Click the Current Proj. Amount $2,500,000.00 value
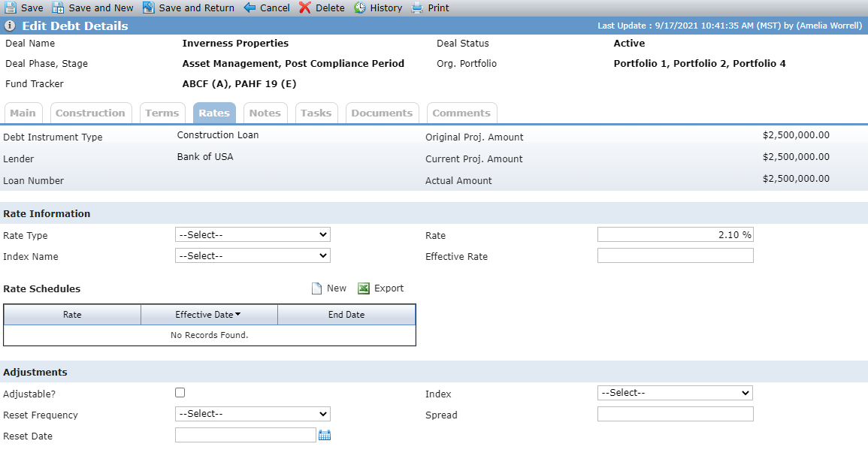Viewport: 868px width, 474px height. pyautogui.click(x=796, y=156)
